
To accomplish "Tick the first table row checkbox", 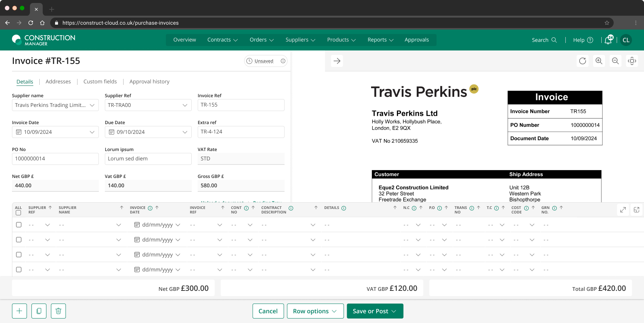I will [x=19, y=225].
